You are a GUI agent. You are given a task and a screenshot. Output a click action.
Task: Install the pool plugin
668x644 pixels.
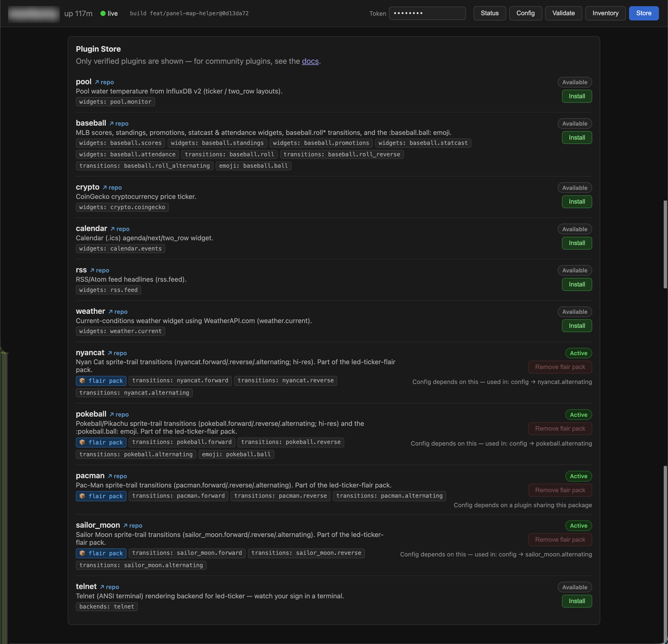point(577,96)
